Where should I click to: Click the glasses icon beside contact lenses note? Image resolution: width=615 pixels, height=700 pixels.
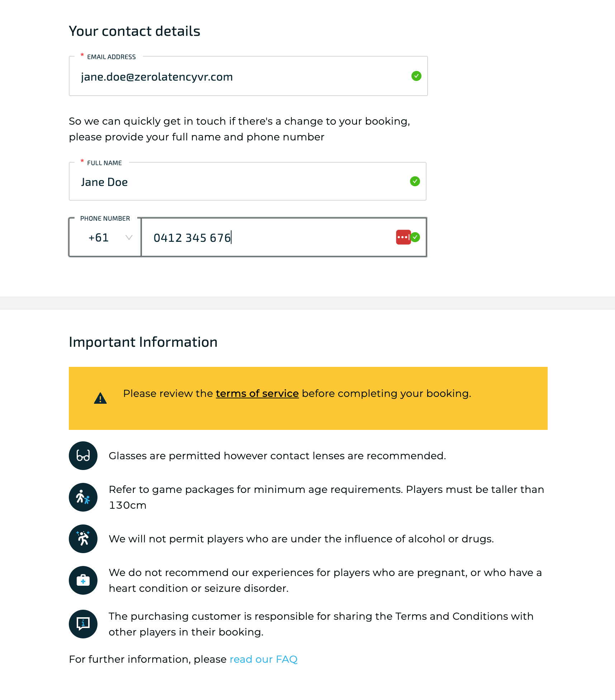click(83, 456)
